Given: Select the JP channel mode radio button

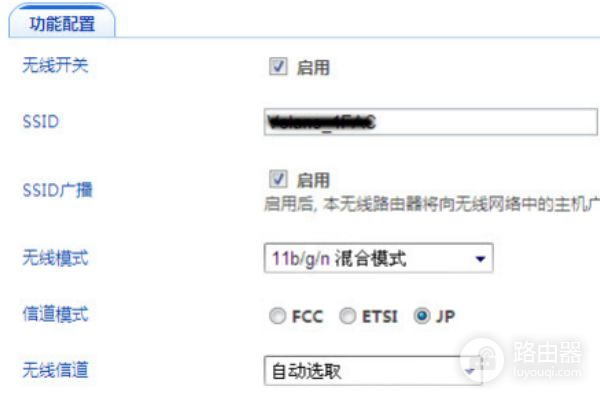Looking at the screenshot, I should tap(422, 316).
